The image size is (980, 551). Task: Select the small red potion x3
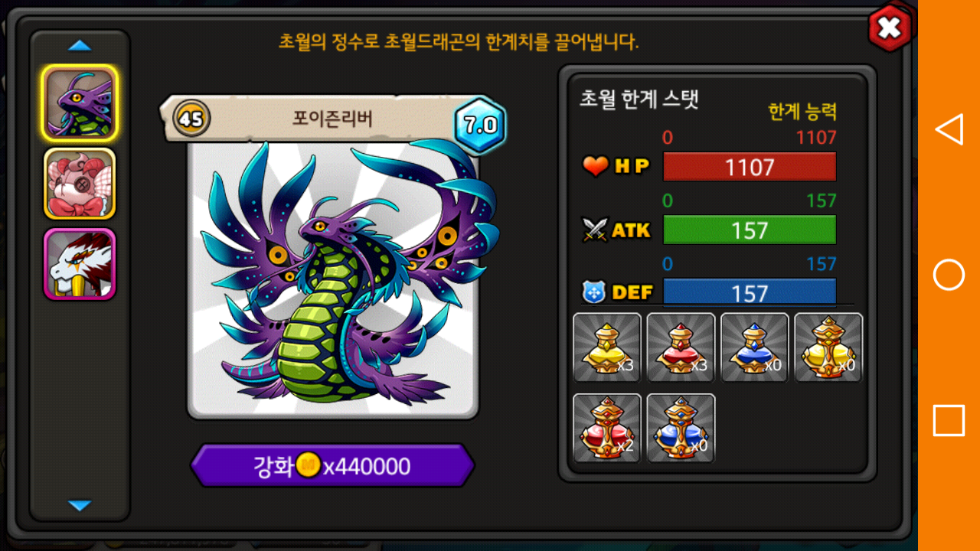coord(681,347)
